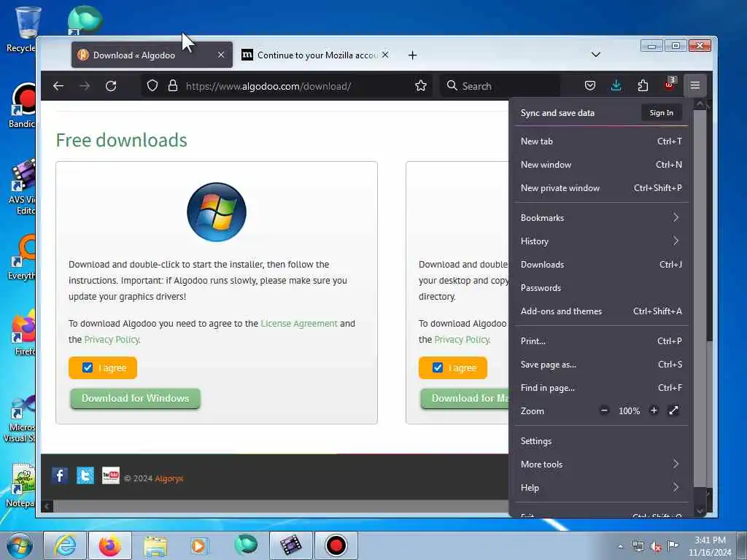Open the Algoryx footer link
Screen dimensions: 747x560
click(169, 478)
